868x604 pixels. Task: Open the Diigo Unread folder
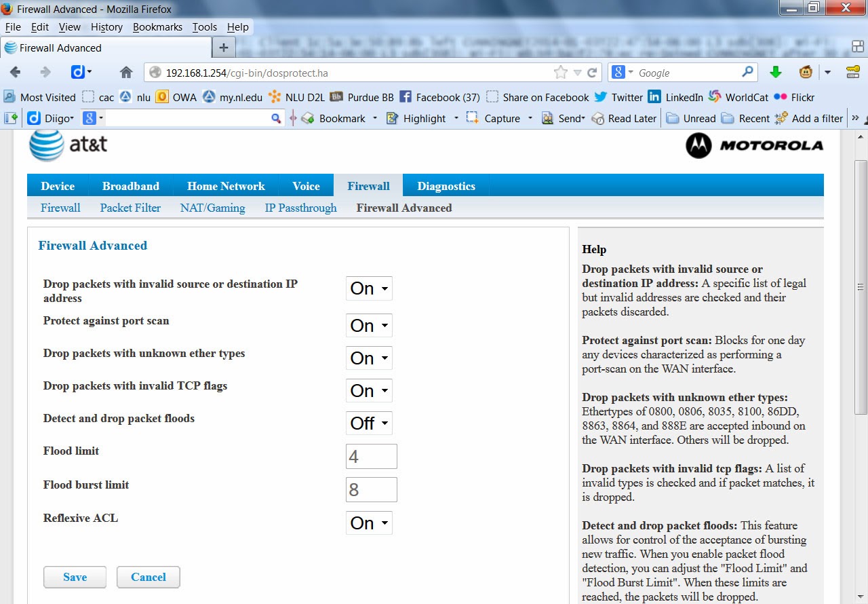690,118
